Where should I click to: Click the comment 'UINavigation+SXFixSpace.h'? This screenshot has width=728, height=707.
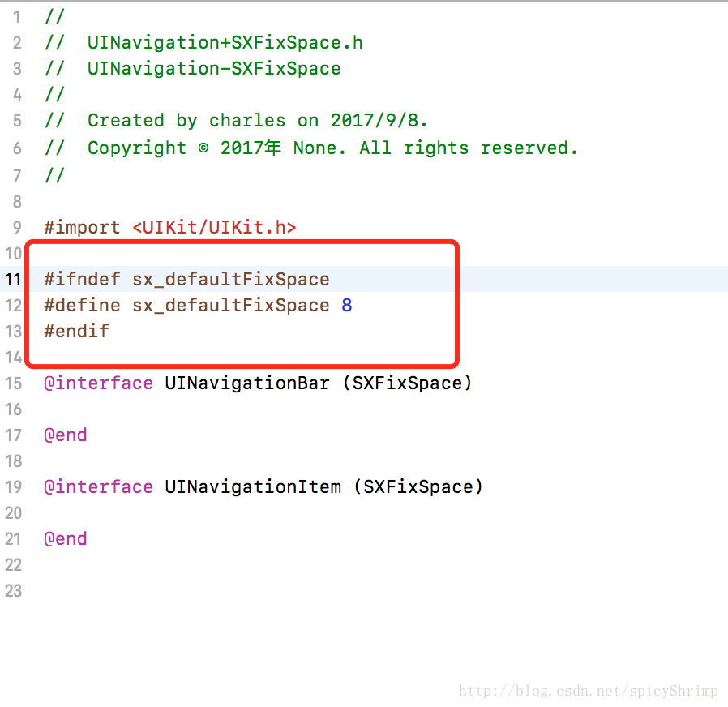[x=225, y=43]
